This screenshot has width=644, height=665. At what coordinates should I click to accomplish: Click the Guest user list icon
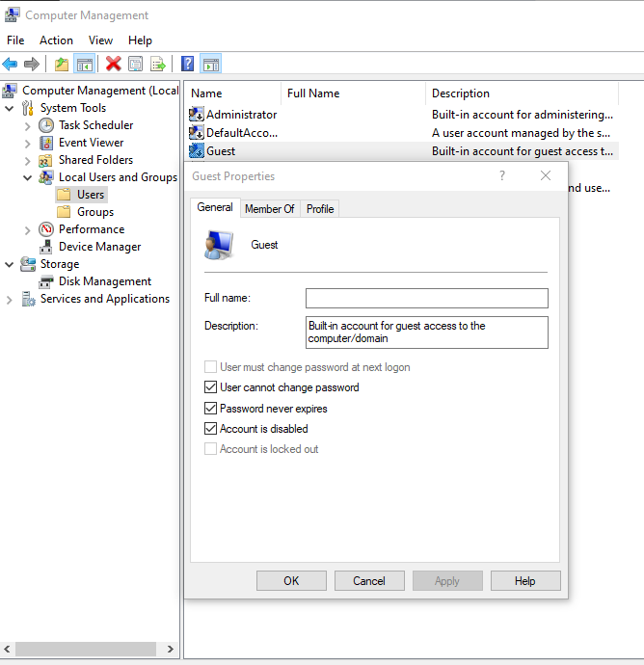pos(197,151)
